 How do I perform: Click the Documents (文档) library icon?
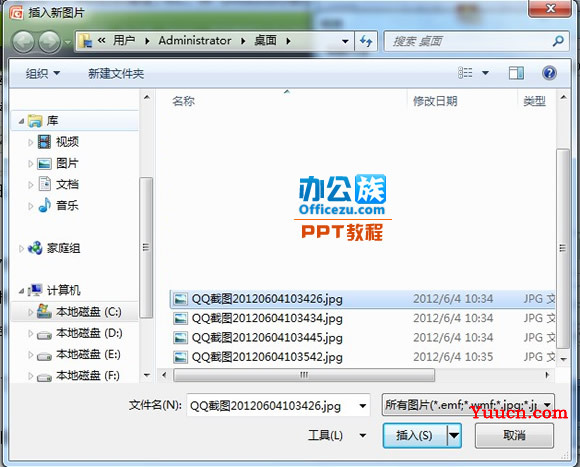[45, 184]
